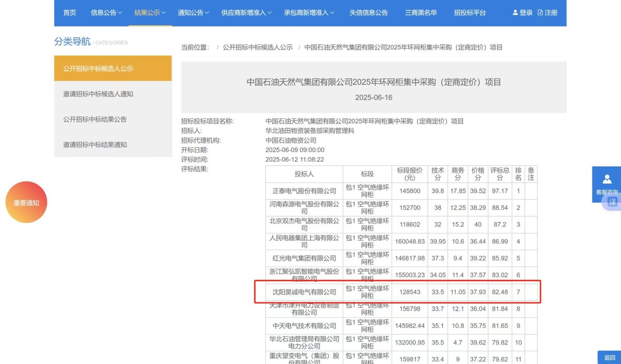Expand the 通知公告 dropdown menu
The height and width of the screenshot is (364, 621).
(193, 12)
